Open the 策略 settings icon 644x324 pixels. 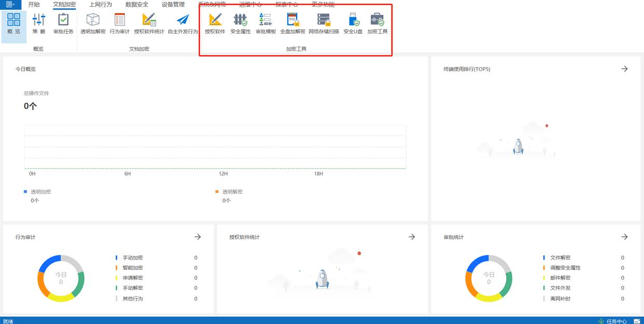(39, 24)
